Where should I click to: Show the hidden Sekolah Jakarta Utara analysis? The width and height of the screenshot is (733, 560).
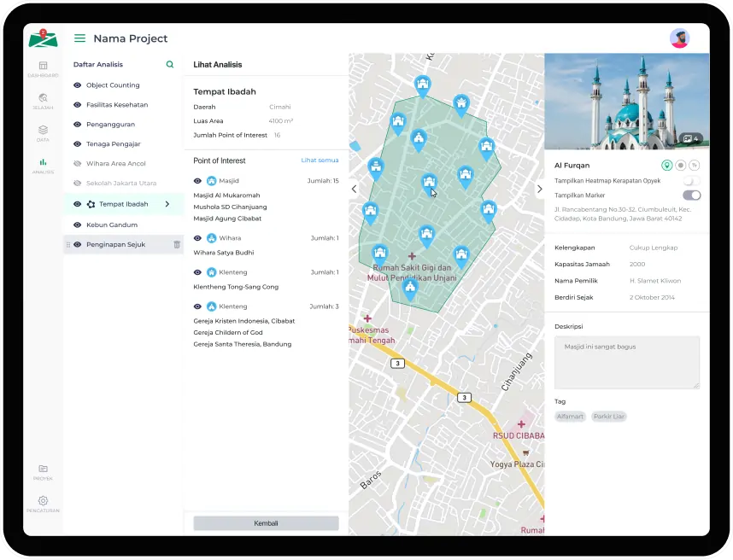click(x=78, y=183)
